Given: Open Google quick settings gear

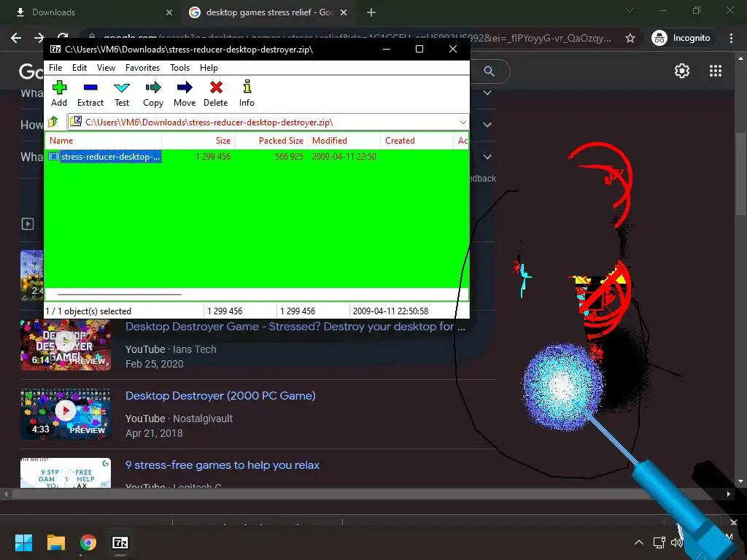Looking at the screenshot, I should (682, 71).
